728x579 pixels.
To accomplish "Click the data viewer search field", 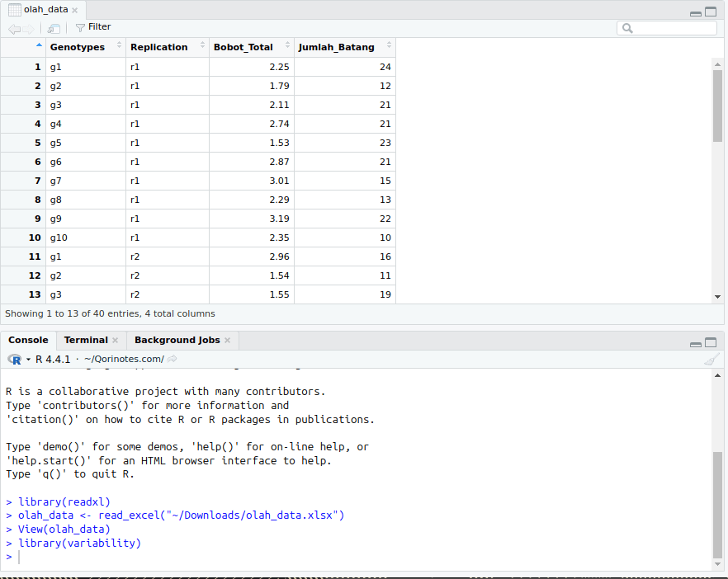I will 667,28.
